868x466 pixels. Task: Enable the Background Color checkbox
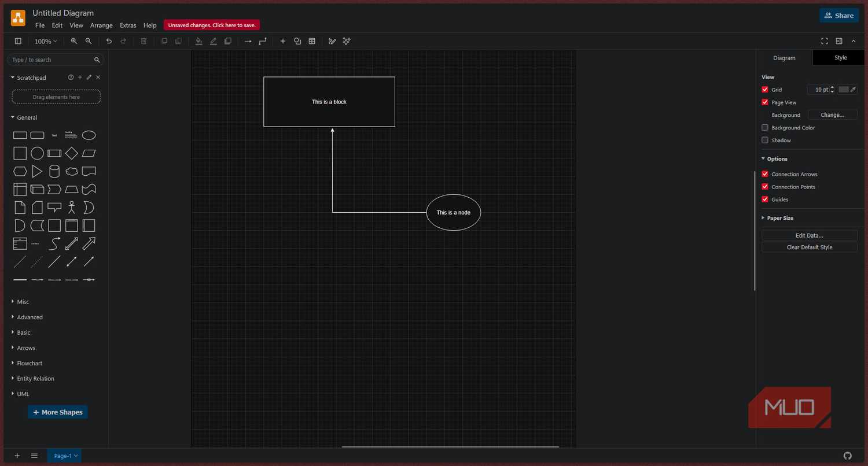(x=765, y=128)
